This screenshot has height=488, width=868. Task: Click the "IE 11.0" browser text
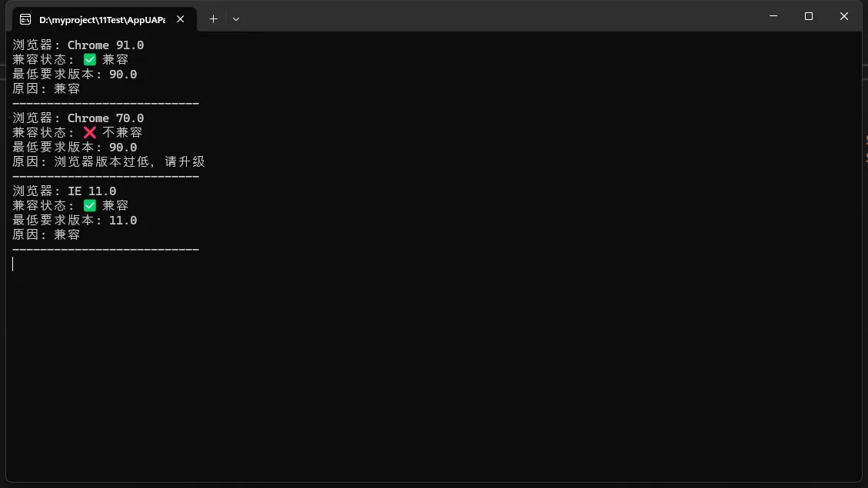coord(91,191)
